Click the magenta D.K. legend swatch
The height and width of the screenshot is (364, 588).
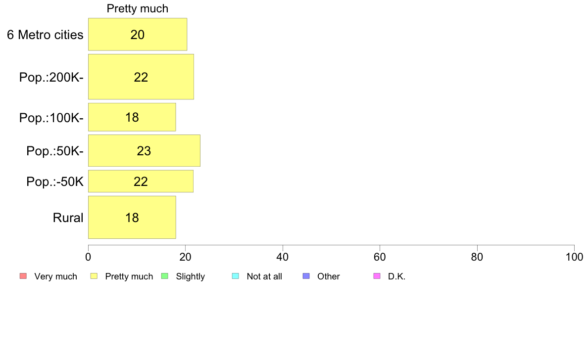[x=377, y=276]
